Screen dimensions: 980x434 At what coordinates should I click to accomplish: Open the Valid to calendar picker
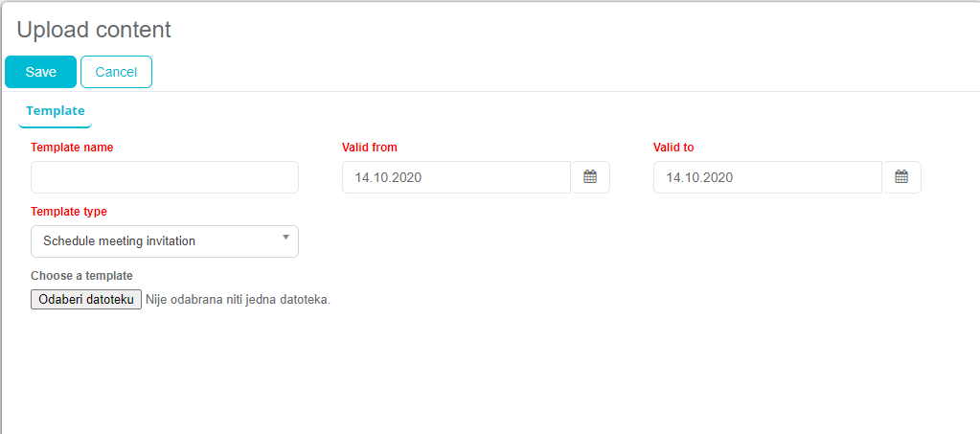pos(901,177)
